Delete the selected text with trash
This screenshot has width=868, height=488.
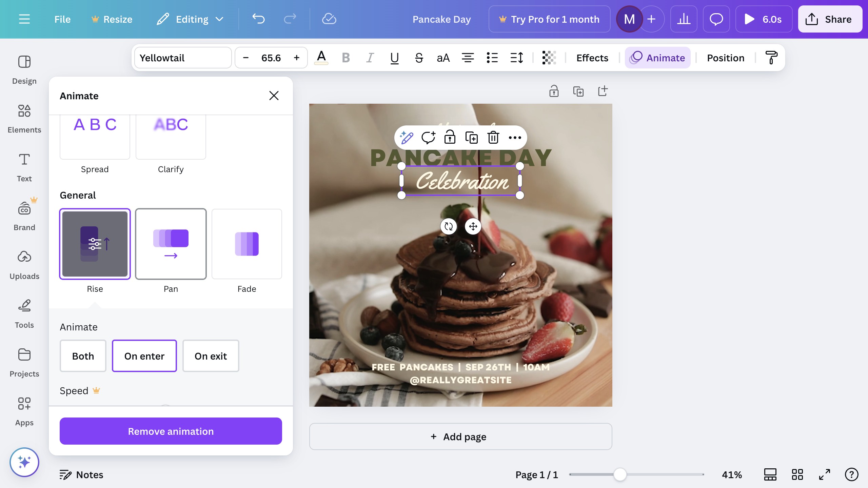(493, 138)
